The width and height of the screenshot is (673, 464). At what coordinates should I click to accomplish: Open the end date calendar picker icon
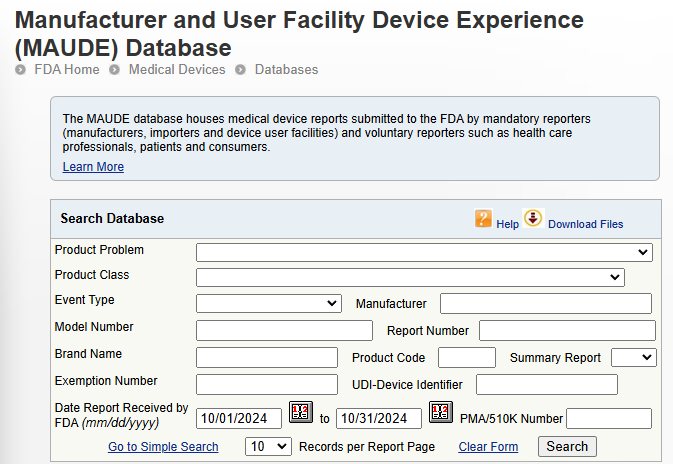click(440, 411)
